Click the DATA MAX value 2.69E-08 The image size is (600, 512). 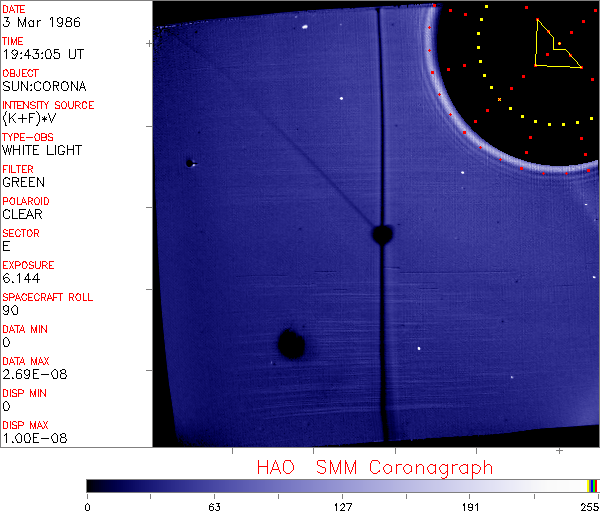tap(34, 374)
